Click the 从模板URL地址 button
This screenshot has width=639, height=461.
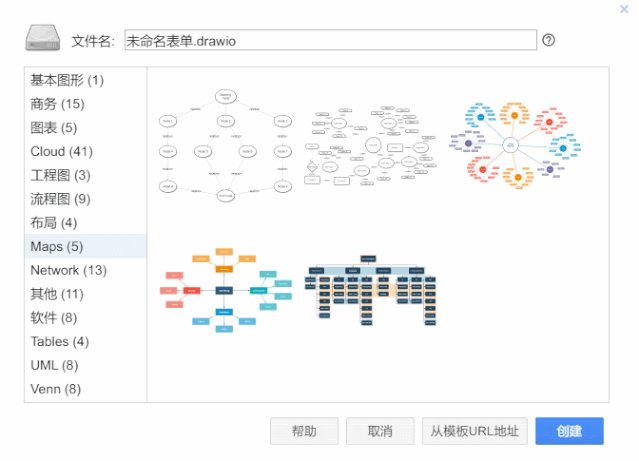(x=474, y=431)
